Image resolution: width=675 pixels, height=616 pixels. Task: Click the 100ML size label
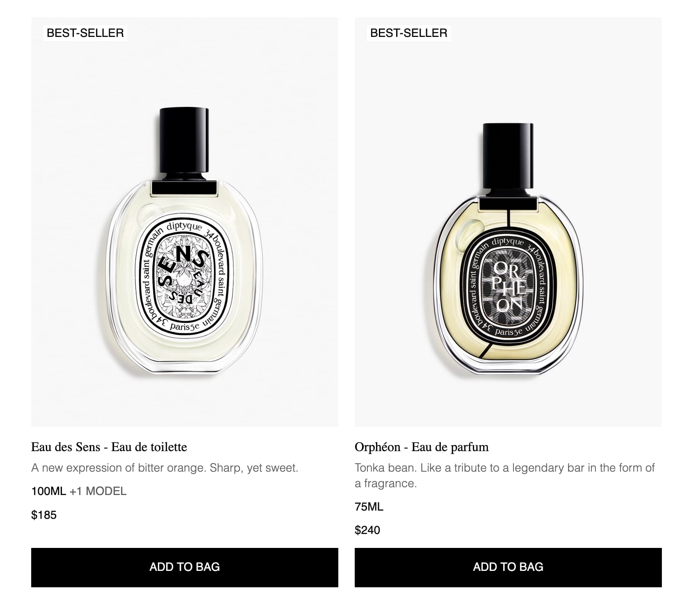tap(48, 491)
